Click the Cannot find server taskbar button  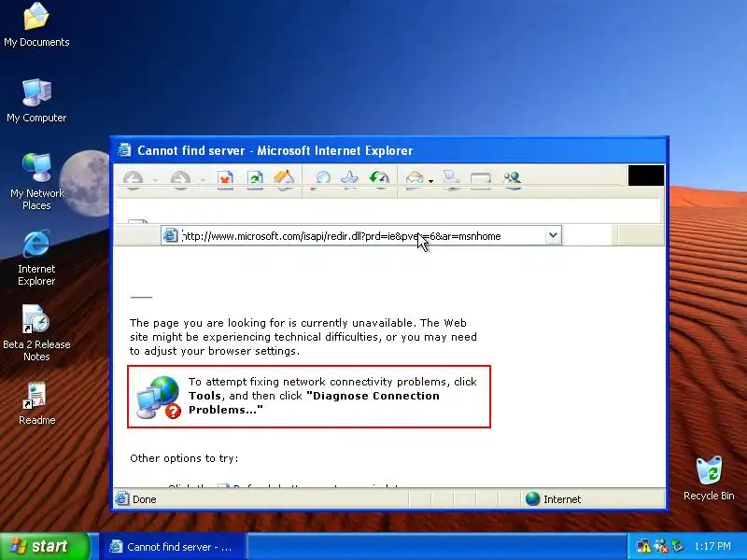click(173, 546)
